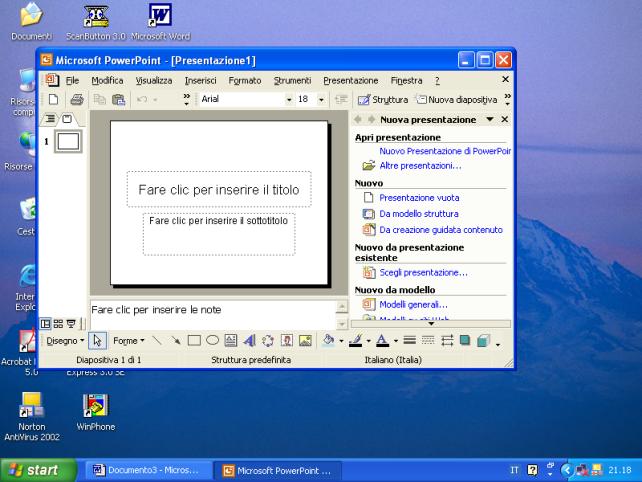642x482 pixels.
Task: Choose Arrow style icon
Action: click(x=447, y=340)
